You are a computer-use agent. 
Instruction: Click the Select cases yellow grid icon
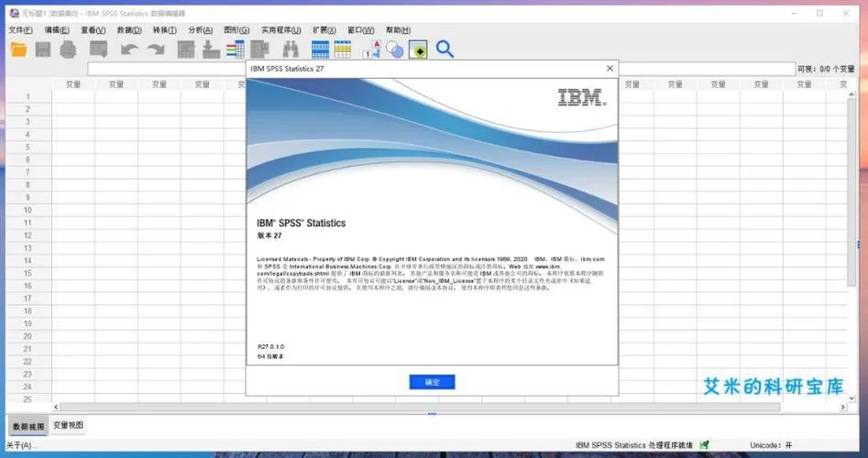[x=343, y=49]
